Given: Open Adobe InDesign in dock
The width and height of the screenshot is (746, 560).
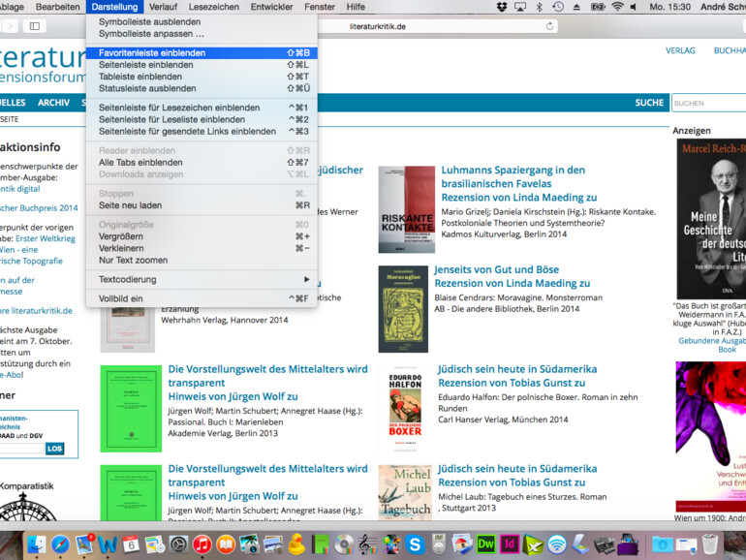Looking at the screenshot, I should pos(510,544).
